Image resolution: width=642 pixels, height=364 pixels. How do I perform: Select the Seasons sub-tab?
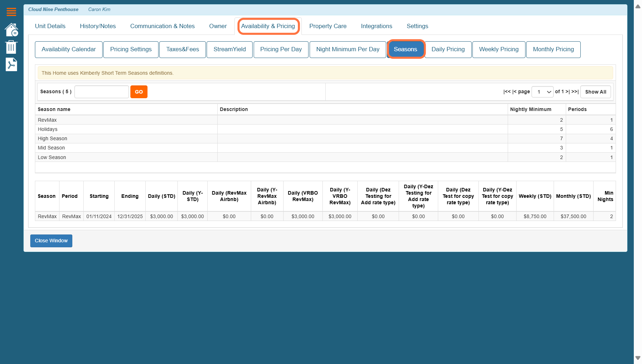point(406,49)
